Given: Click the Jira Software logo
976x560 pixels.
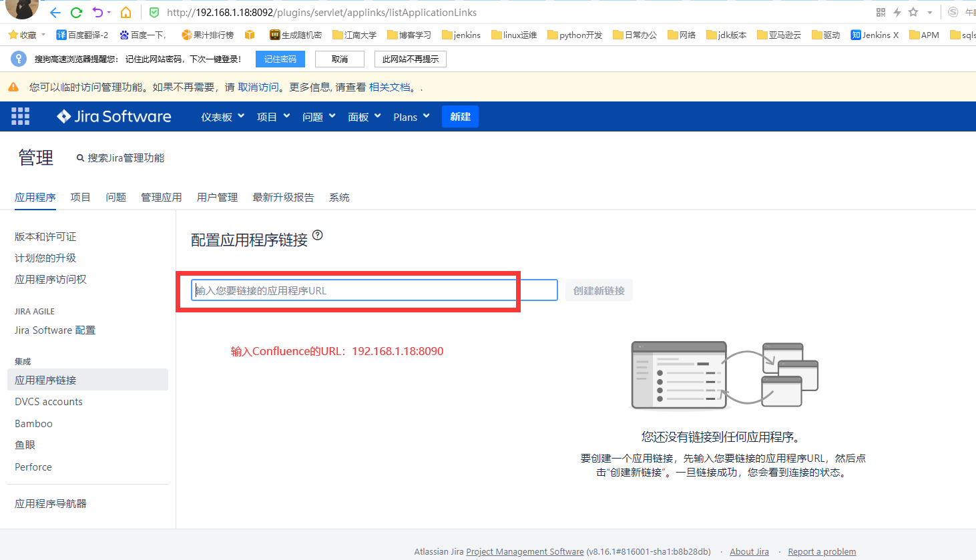Looking at the screenshot, I should click(x=114, y=116).
